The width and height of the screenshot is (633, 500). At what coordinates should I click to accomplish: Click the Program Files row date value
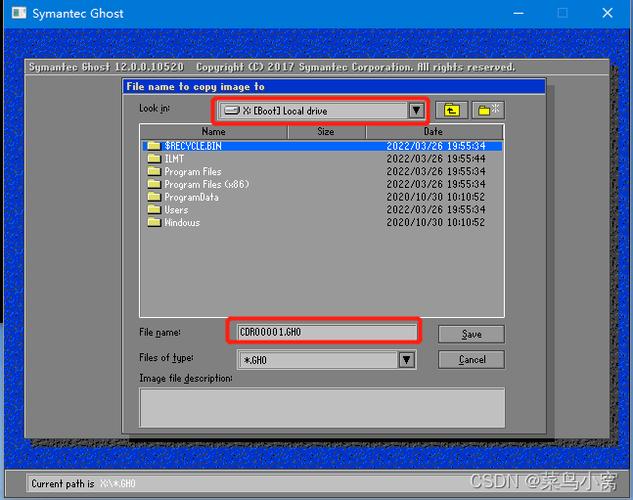436,172
